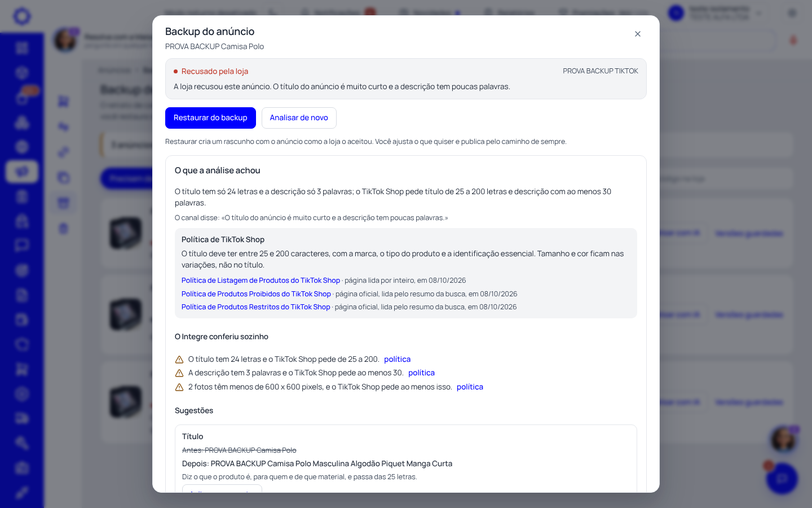812x508 pixels.
Task: Click the highlighted megaphone icon in the left sidebar
Action: click(x=22, y=172)
